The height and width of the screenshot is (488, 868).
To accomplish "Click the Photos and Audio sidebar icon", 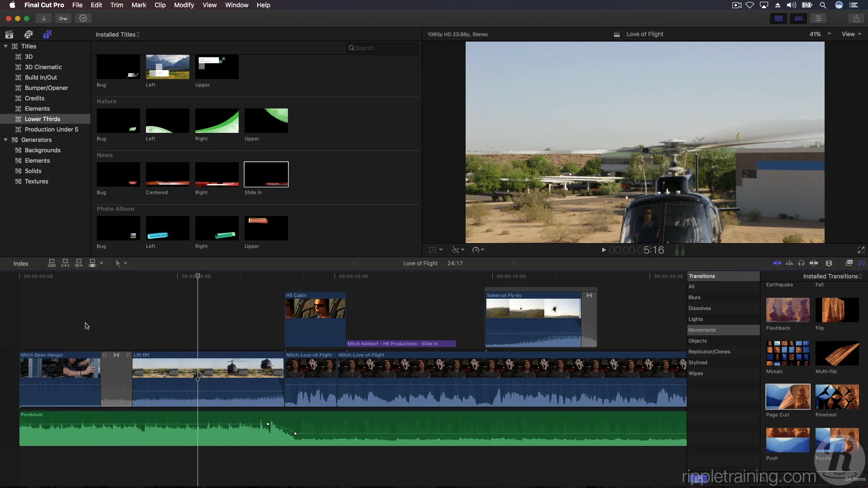I will (x=28, y=34).
